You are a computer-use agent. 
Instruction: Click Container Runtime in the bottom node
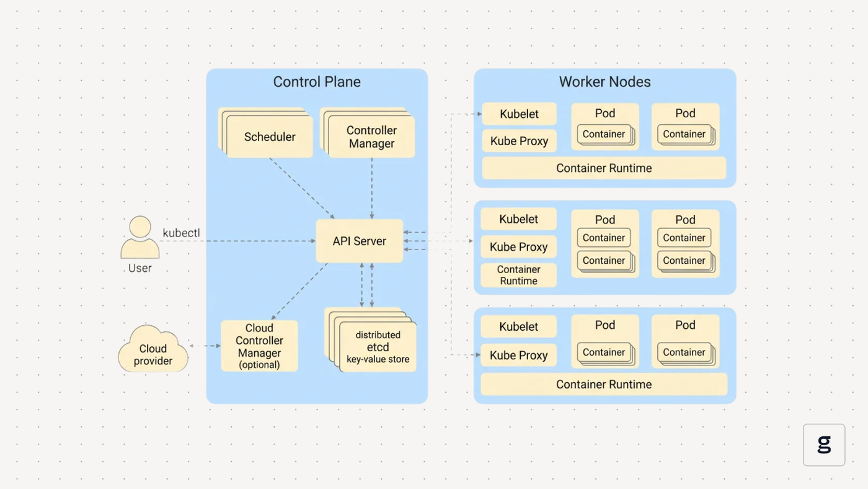pyautogui.click(x=604, y=384)
